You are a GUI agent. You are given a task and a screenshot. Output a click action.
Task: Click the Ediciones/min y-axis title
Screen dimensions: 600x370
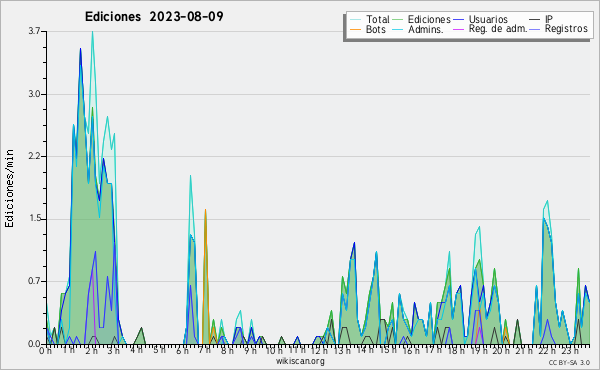[x=9, y=188]
